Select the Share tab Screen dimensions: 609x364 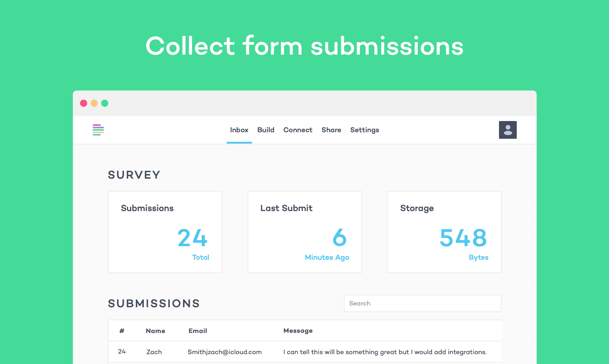[331, 130]
